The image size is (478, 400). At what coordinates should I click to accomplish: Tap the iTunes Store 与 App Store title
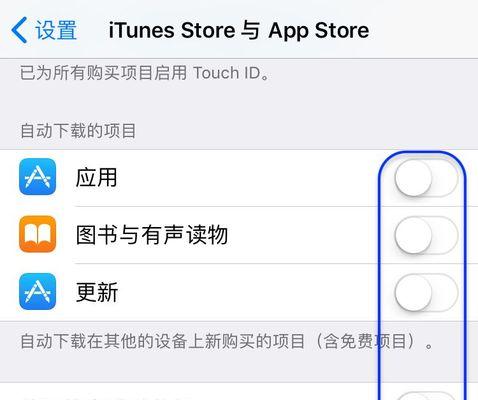tap(239, 30)
